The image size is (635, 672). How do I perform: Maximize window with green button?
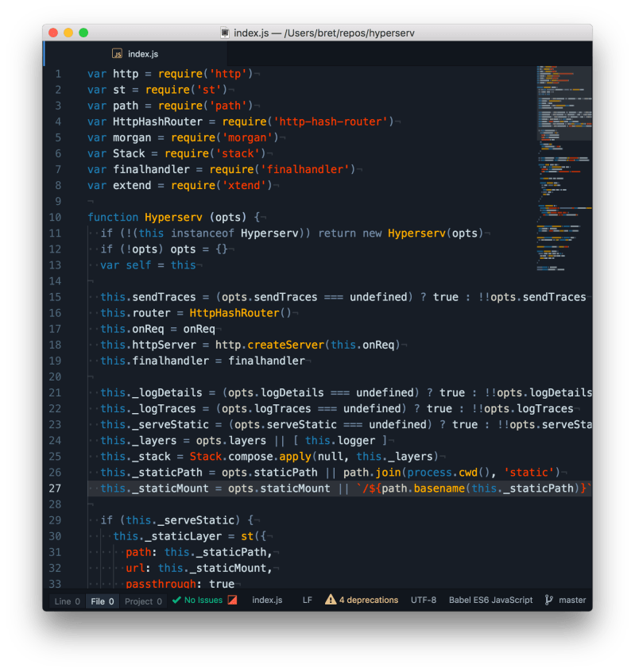click(83, 33)
